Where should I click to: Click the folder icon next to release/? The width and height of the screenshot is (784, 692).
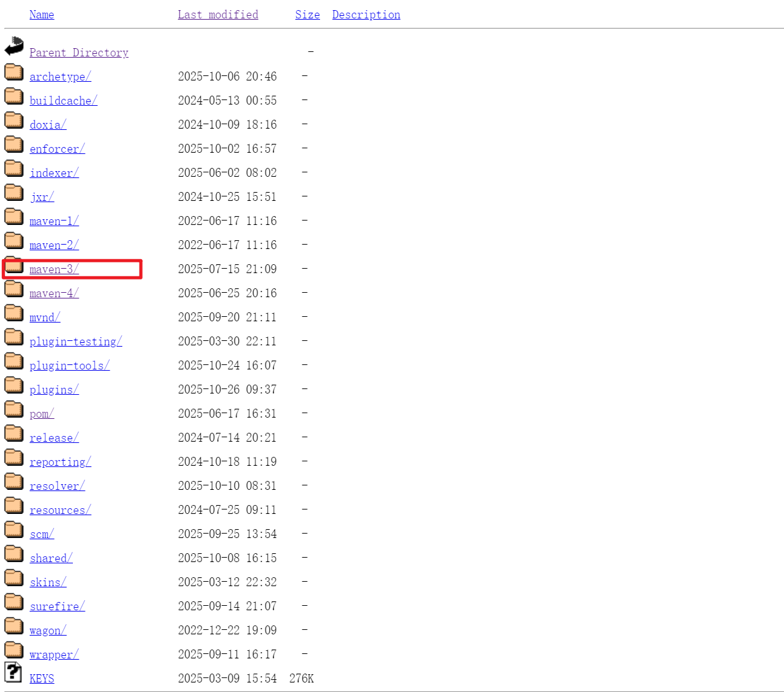(x=14, y=433)
